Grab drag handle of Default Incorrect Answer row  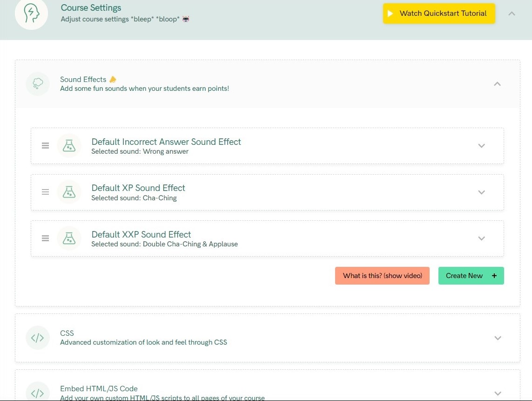46,146
